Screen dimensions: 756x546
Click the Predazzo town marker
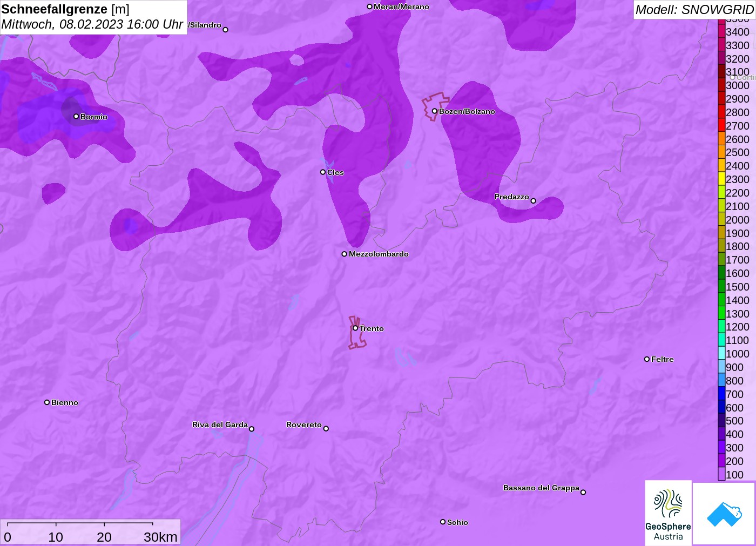coord(534,201)
